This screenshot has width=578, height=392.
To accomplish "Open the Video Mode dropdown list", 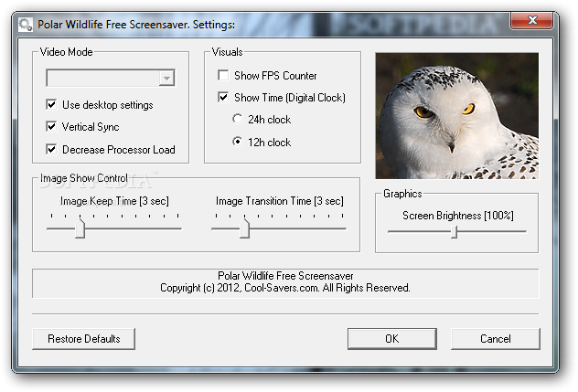I will 166,78.
